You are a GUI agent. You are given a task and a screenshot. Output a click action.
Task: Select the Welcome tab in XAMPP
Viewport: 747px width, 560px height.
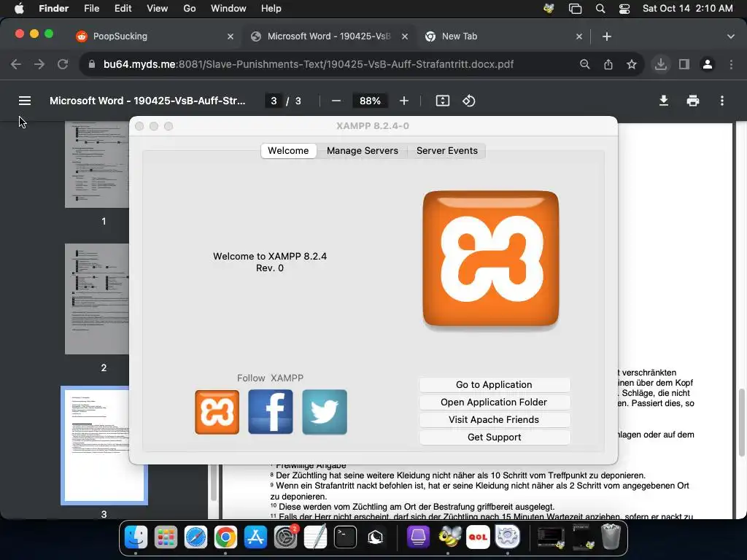click(x=288, y=150)
